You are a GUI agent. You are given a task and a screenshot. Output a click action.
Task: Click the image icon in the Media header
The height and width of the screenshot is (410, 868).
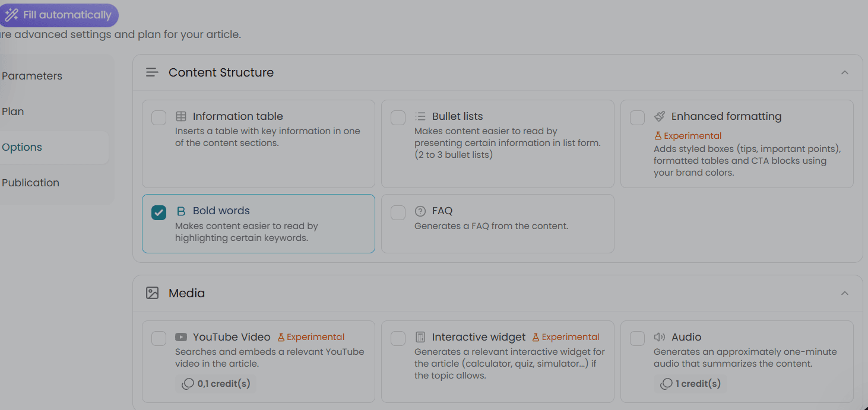pyautogui.click(x=153, y=293)
